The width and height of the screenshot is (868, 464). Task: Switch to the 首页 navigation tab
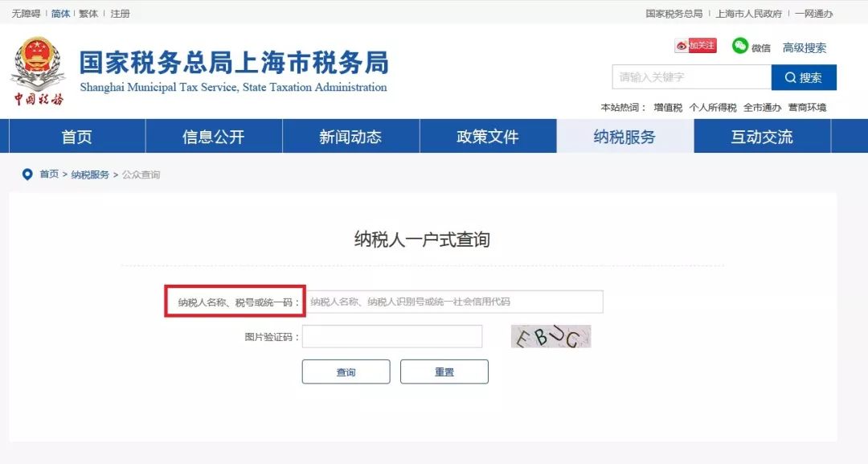pyautogui.click(x=76, y=136)
